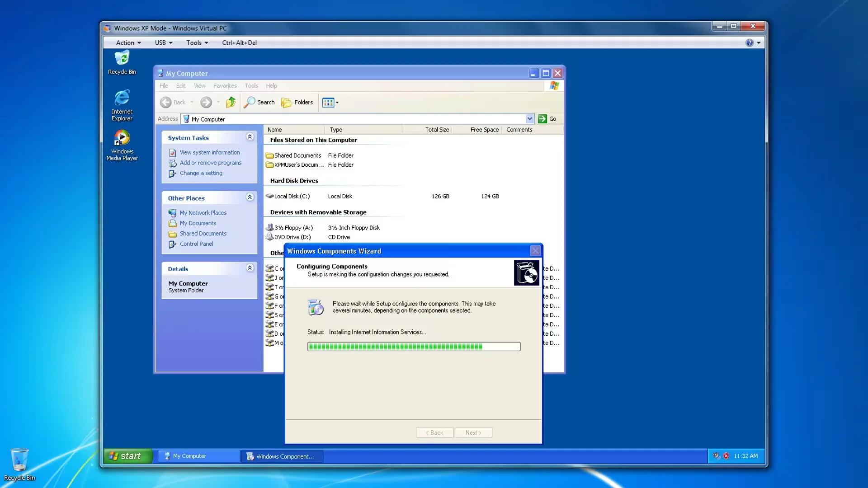Switch to My Computer taskbar button
The width and height of the screenshot is (868, 488).
click(x=199, y=456)
